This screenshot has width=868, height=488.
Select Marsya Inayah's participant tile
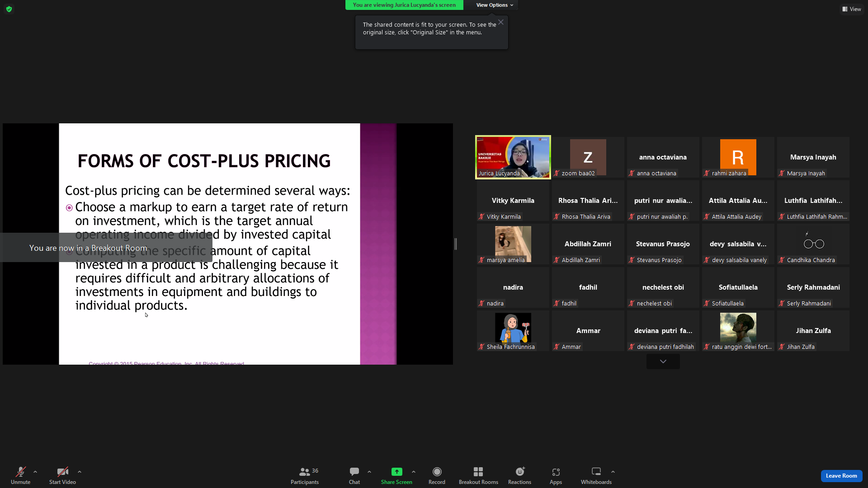813,157
